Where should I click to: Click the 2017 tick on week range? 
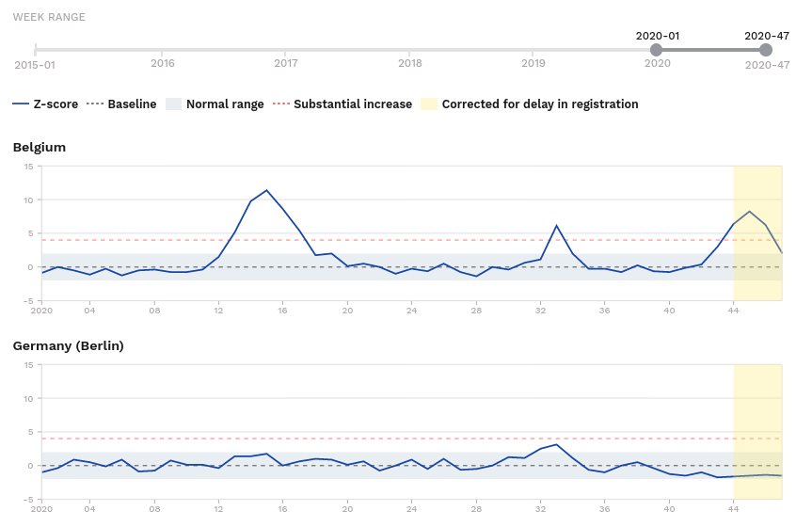tap(286, 62)
